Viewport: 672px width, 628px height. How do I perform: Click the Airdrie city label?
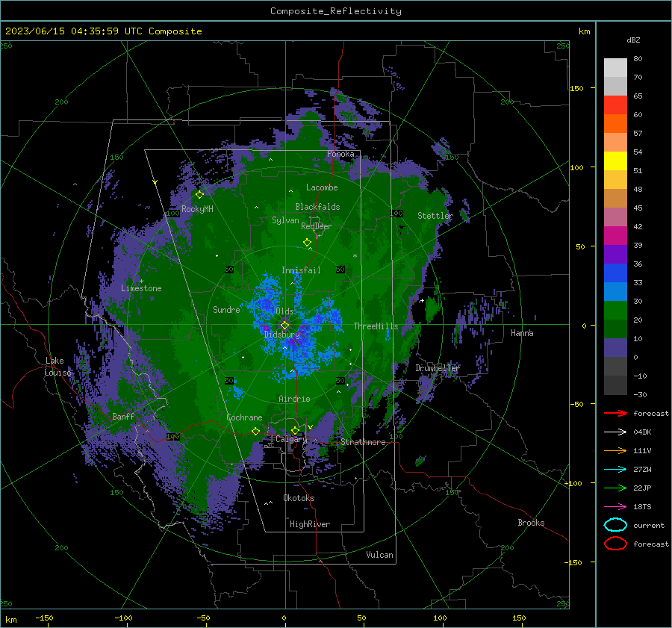[x=294, y=399]
